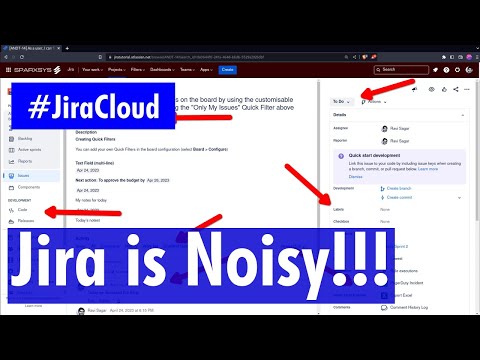The height and width of the screenshot is (360, 480).
Task: Click the share issue icon
Action: coord(456,89)
